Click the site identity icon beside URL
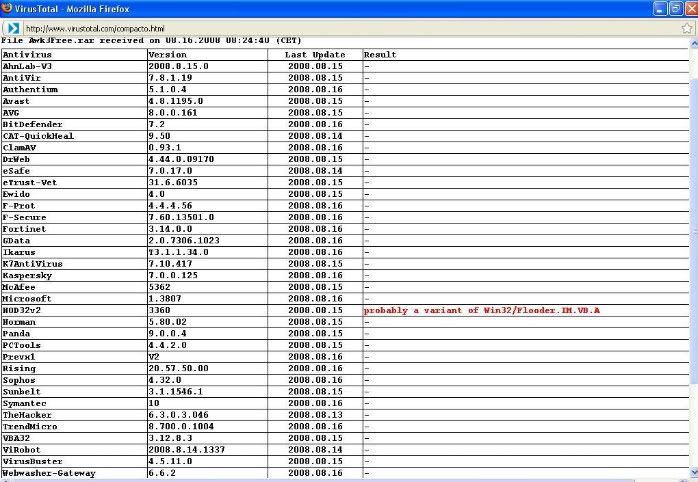 pos(13,28)
